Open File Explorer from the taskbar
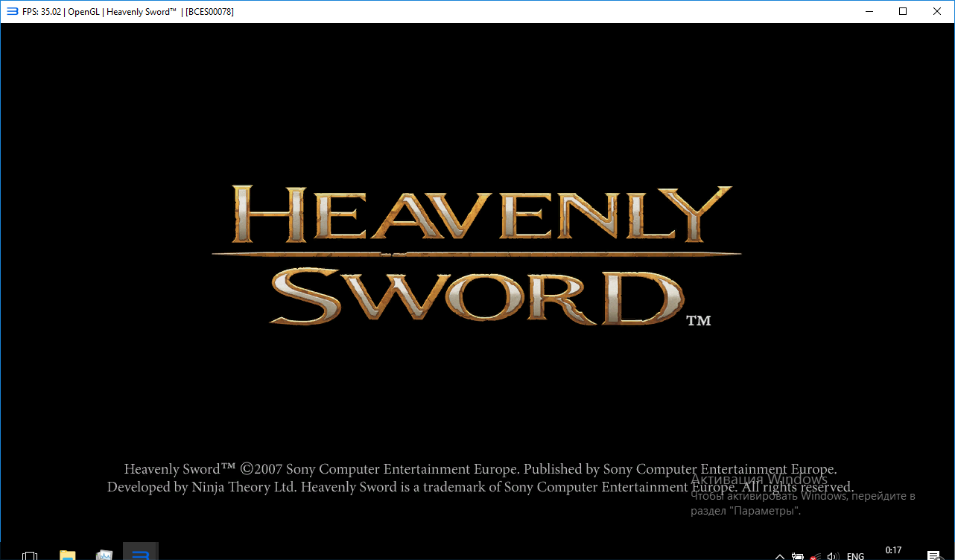The image size is (955, 560). pos(68,555)
